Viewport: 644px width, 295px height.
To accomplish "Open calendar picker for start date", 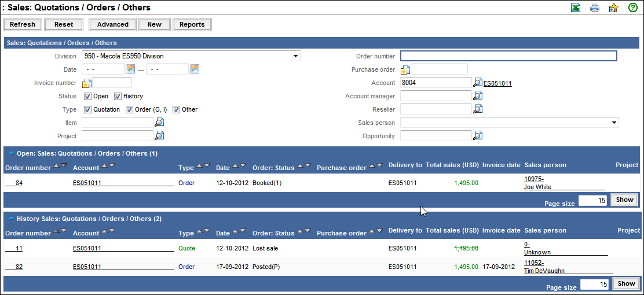I will 130,69.
